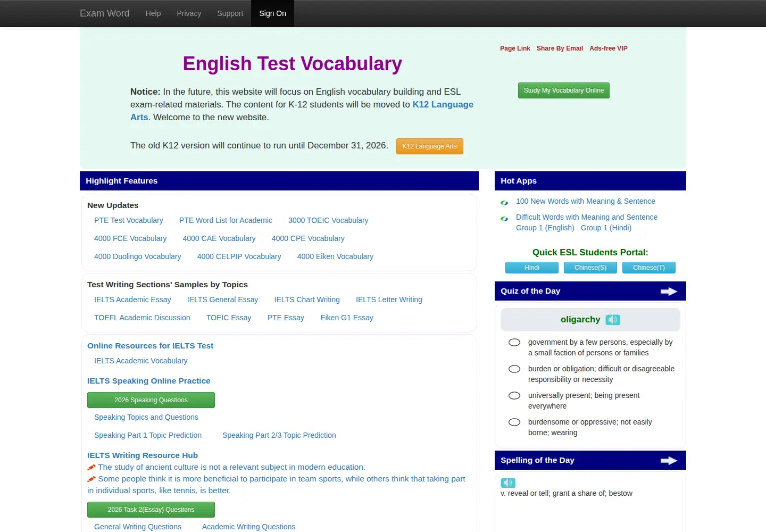Open the Help menu item
The height and width of the screenshot is (532, 766).
[x=153, y=13]
